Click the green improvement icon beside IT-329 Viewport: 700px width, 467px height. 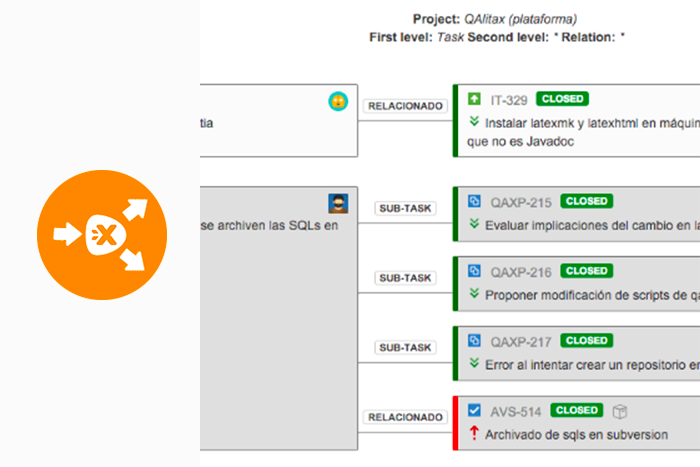tap(475, 99)
